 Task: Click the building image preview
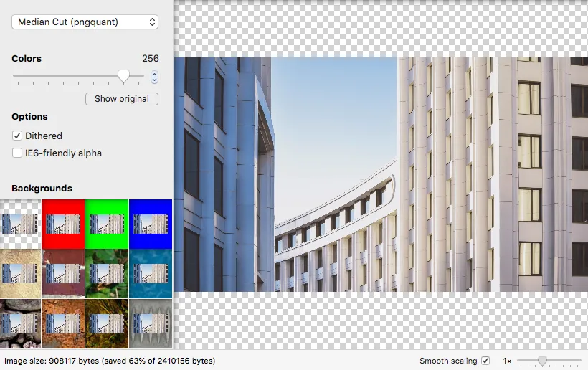coord(381,174)
